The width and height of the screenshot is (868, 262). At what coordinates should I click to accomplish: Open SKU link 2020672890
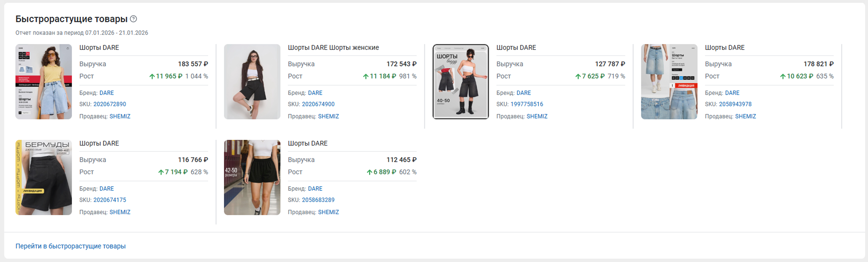[109, 104]
